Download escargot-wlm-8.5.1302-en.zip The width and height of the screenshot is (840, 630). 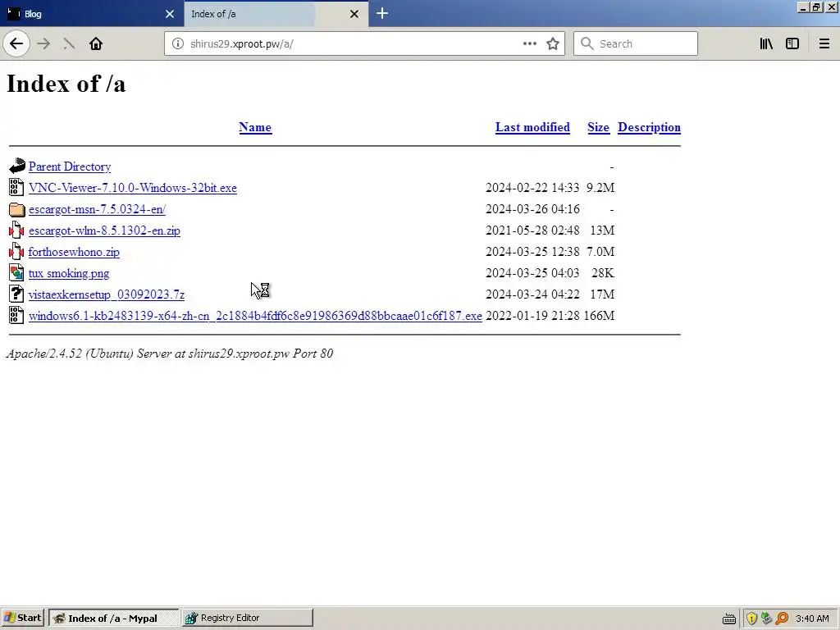pyautogui.click(x=104, y=231)
